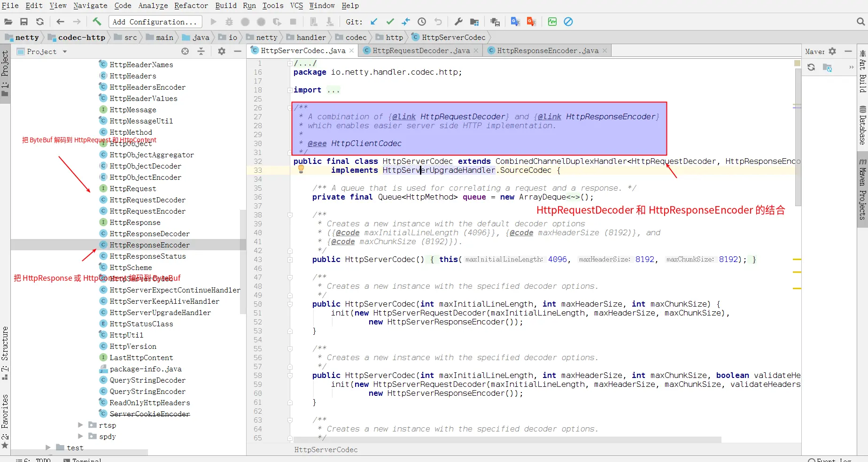
Task: Select QueryStringDecoder in project tree
Action: pyautogui.click(x=147, y=380)
